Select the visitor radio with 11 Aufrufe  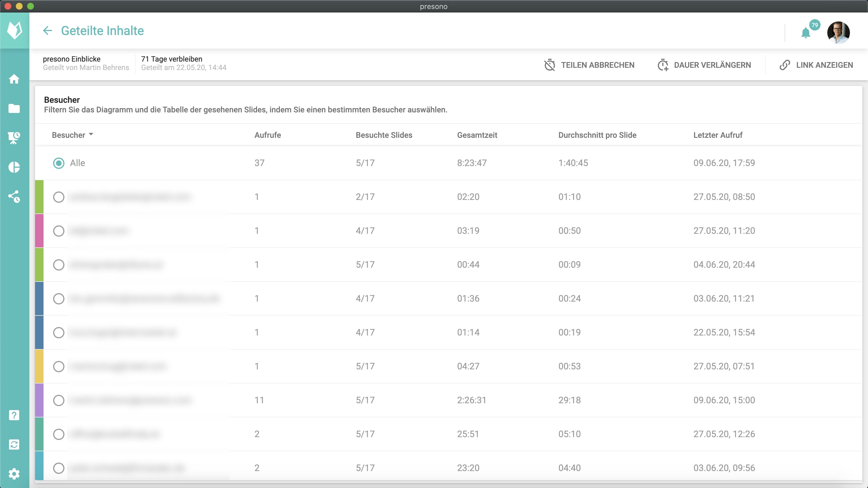(x=59, y=400)
